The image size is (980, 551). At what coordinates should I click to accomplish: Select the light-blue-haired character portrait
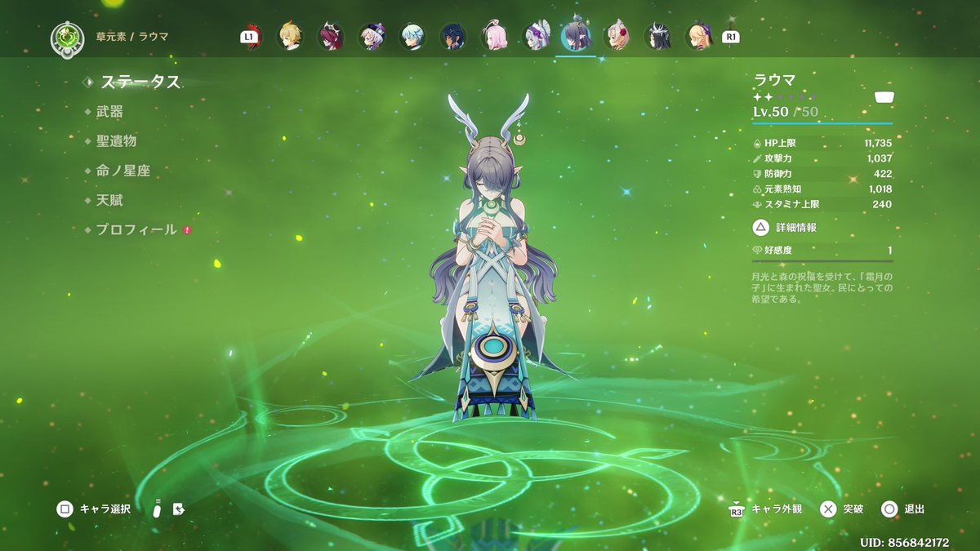point(412,37)
